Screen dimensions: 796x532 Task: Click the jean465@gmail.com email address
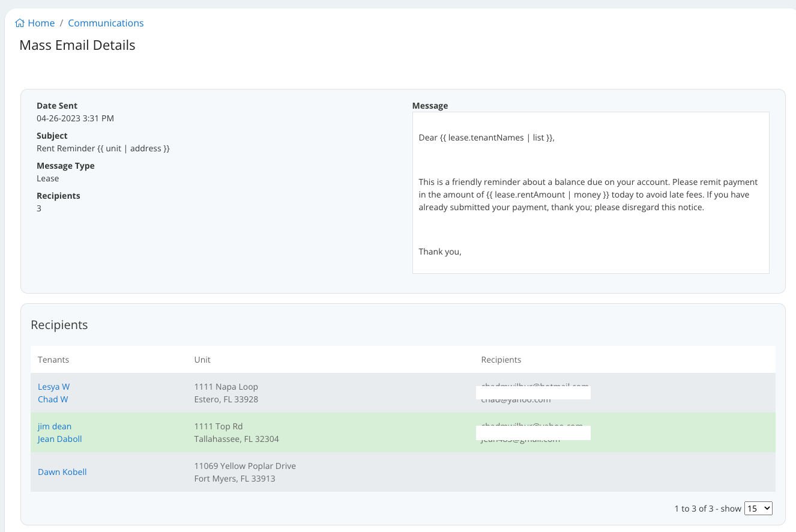coord(520,439)
